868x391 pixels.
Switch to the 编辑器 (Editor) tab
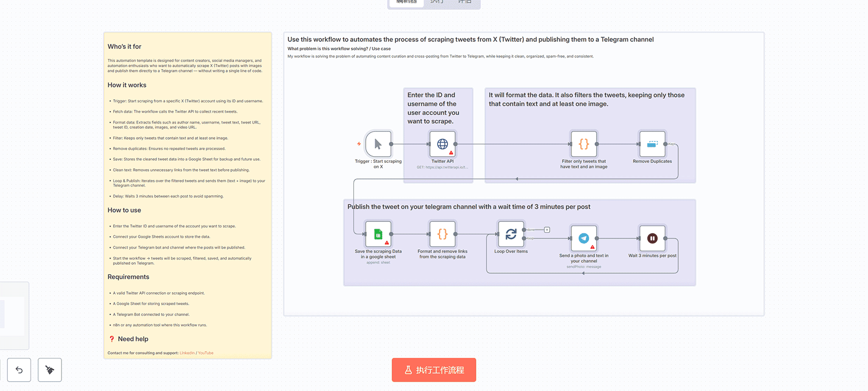click(406, 3)
